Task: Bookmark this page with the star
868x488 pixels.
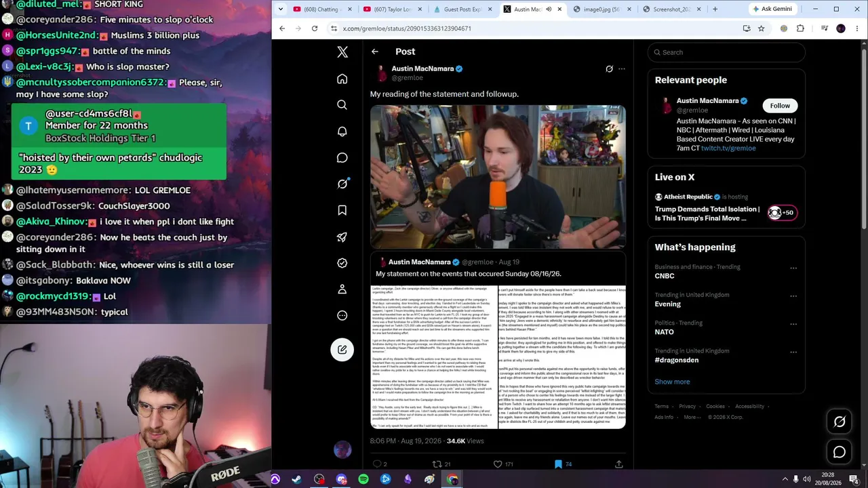Action: pos(762,28)
